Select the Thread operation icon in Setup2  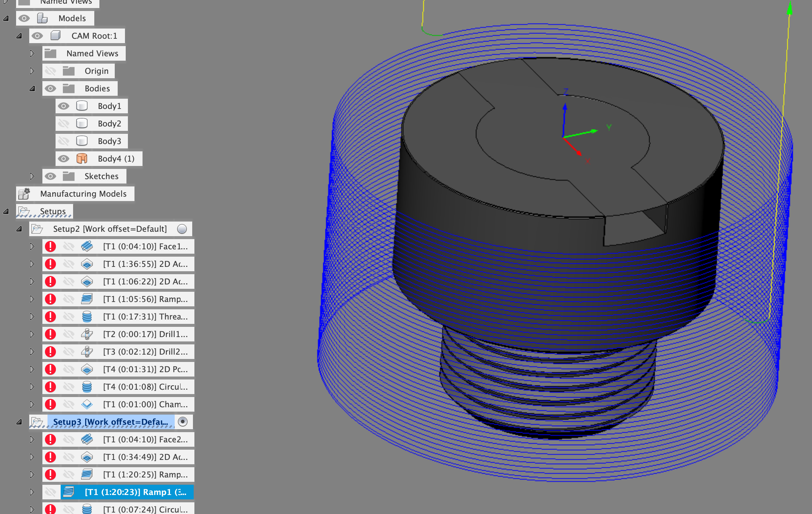(87, 317)
